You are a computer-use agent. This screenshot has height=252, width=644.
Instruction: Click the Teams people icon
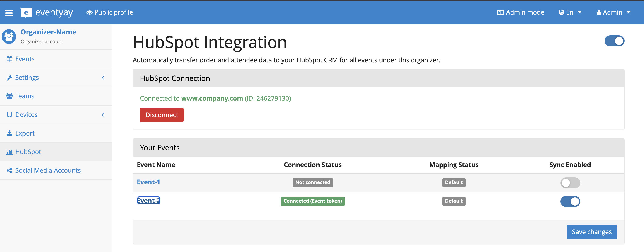[x=10, y=96]
